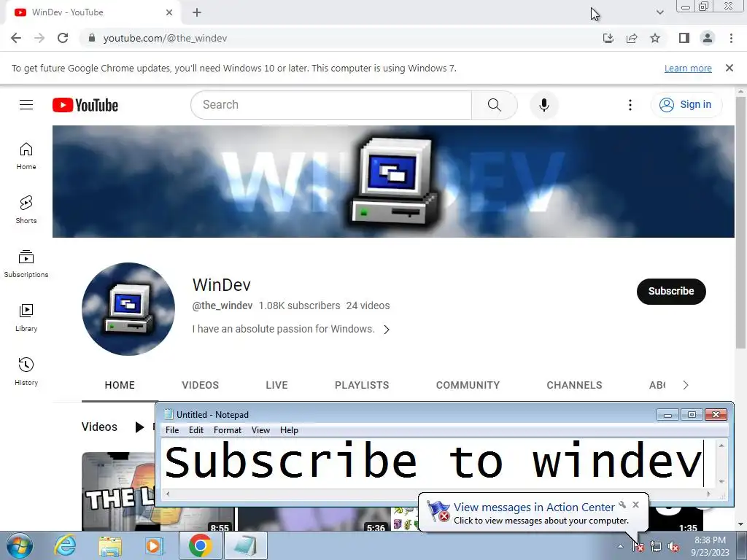Open the tab search dropdown arrow
Viewport: 747px width, 560px height.
[x=659, y=12]
